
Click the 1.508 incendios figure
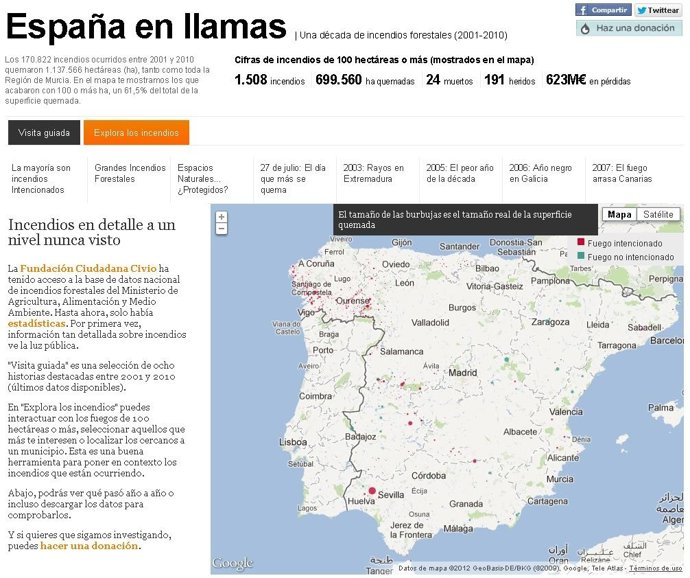click(x=270, y=80)
